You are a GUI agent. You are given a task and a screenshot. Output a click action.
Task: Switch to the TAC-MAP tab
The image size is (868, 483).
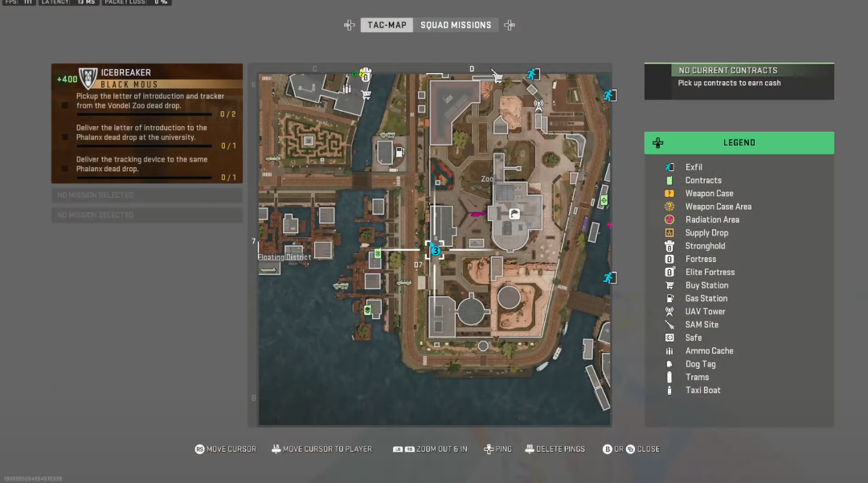387,25
